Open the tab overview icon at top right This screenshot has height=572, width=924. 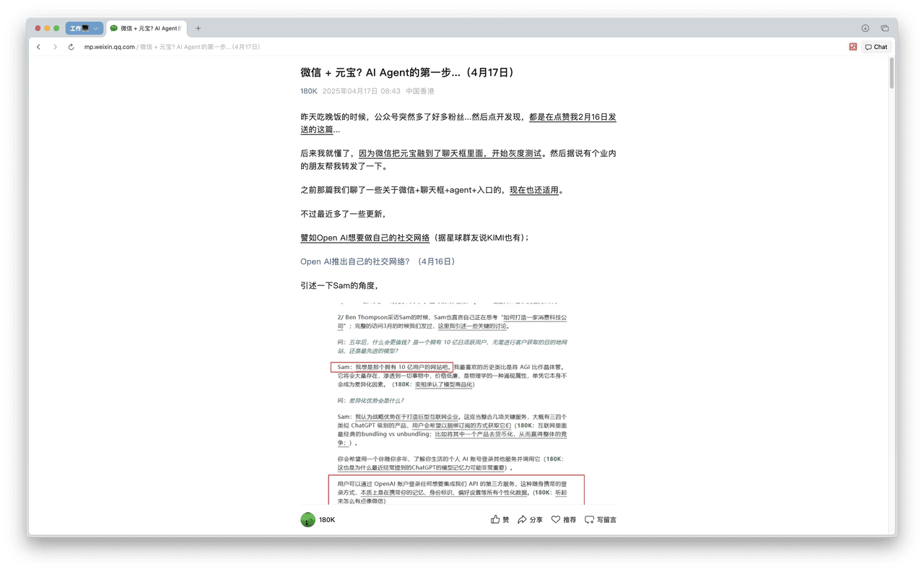(x=884, y=28)
